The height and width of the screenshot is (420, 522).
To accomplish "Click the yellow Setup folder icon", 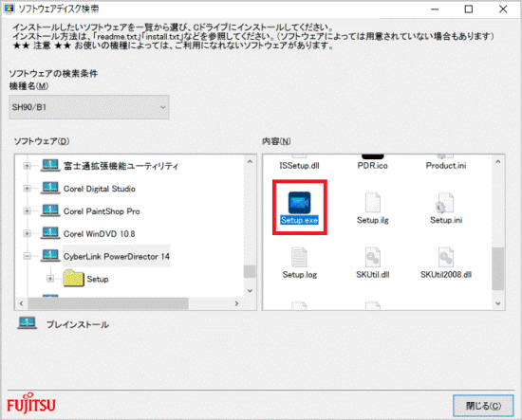I will [74, 279].
